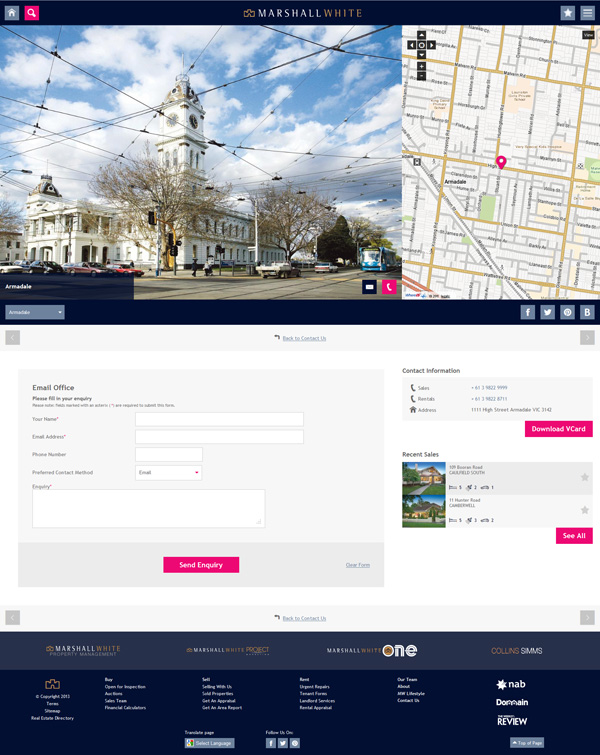Open the 11 Hunter Road property thumbnail
This screenshot has height=755, width=600.
(x=424, y=511)
